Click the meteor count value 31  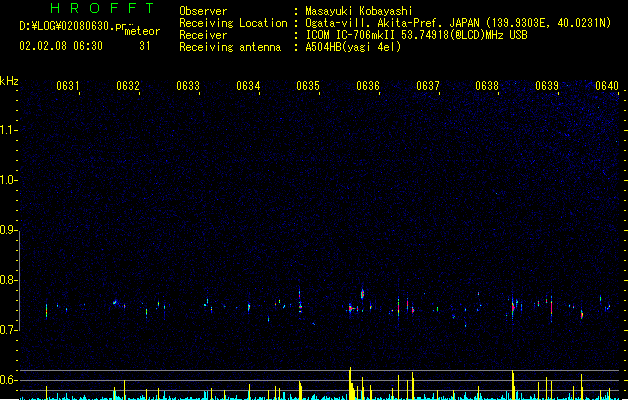pyautogui.click(x=145, y=46)
